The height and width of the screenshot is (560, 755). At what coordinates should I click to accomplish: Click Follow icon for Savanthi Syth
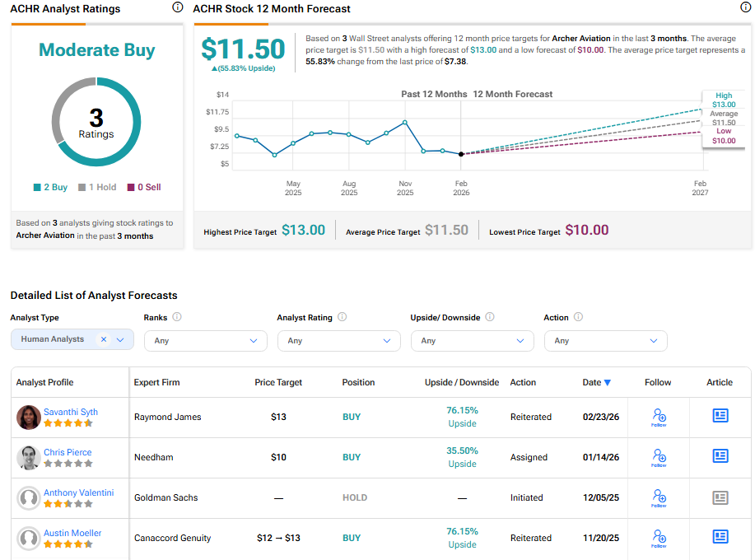point(658,416)
